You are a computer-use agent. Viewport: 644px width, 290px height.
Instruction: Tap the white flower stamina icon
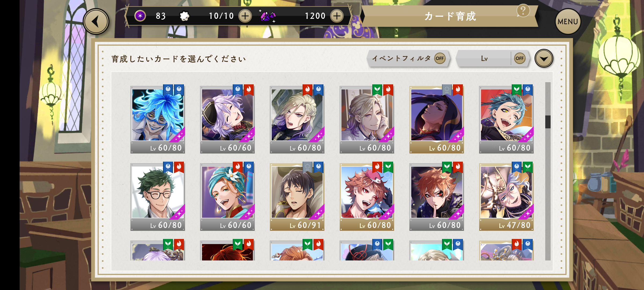pyautogui.click(x=184, y=16)
